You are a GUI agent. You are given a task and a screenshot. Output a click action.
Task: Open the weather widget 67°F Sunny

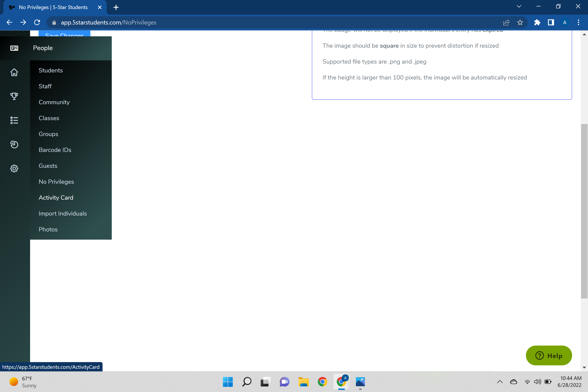[x=23, y=382]
